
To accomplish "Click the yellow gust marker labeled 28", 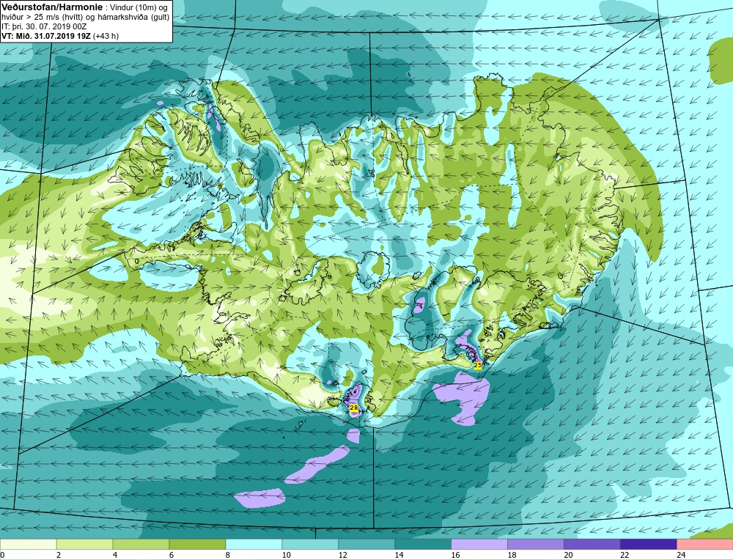I will 354,408.
